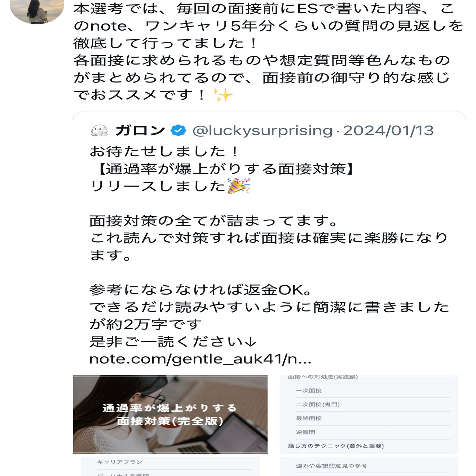Click ガロン's small avatar in quoted tweet
This screenshot has height=476, width=476.
click(99, 131)
